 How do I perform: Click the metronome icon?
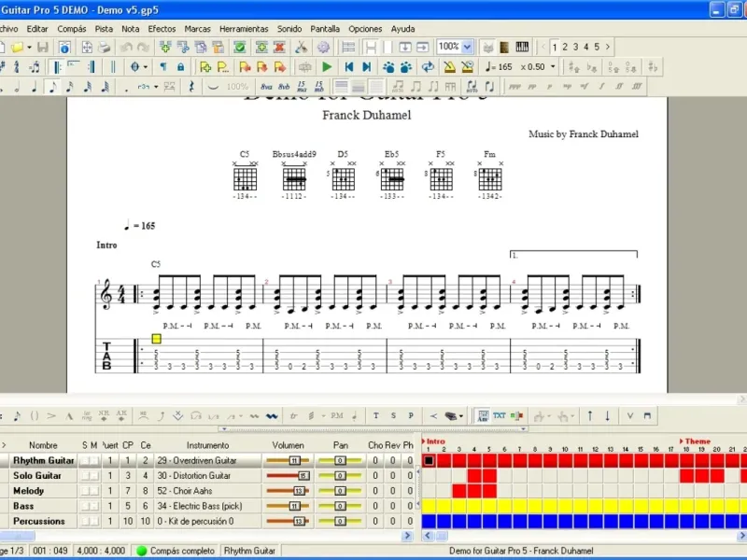449,67
